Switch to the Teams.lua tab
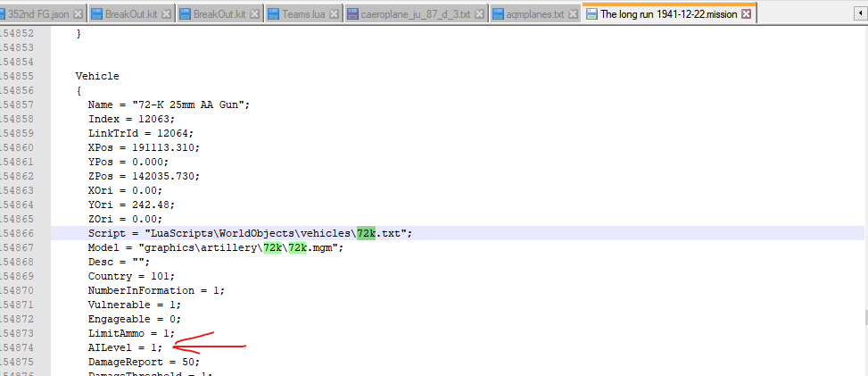This screenshot has height=376, width=868. point(303,14)
